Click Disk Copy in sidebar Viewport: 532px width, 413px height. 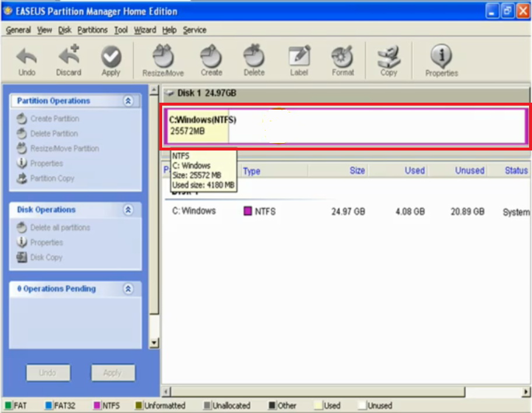[x=39, y=257]
